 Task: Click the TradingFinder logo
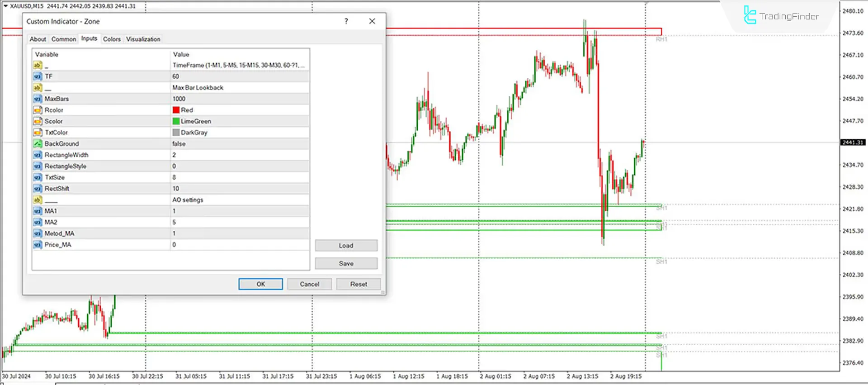coord(781,16)
